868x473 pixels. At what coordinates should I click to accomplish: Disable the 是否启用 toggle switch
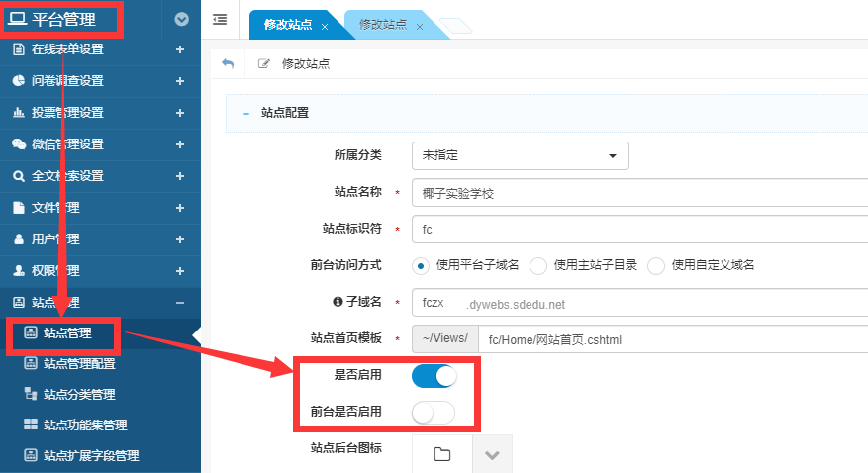(434, 376)
